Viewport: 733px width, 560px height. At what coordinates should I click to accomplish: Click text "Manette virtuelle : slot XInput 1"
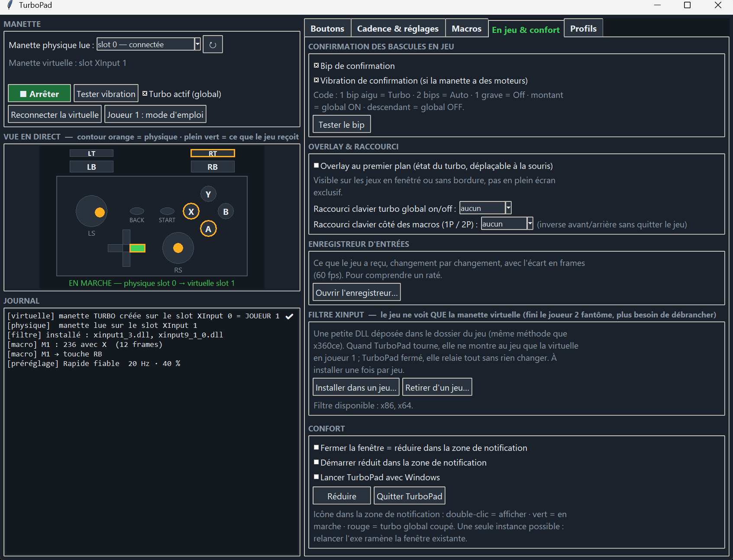coord(68,63)
